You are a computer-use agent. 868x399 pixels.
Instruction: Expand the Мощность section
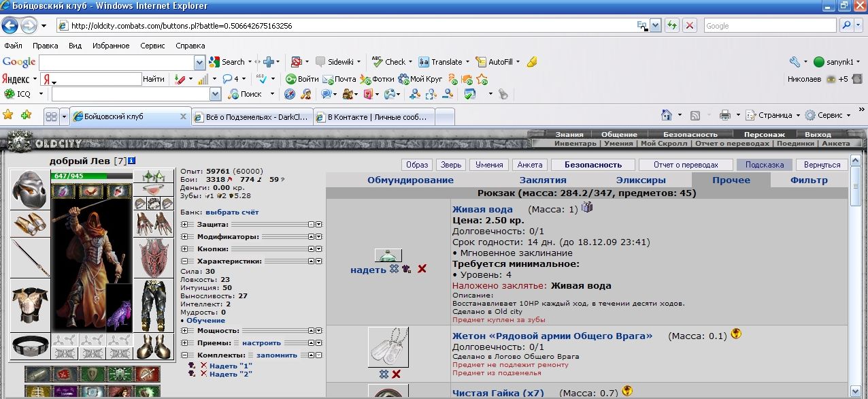tap(184, 330)
